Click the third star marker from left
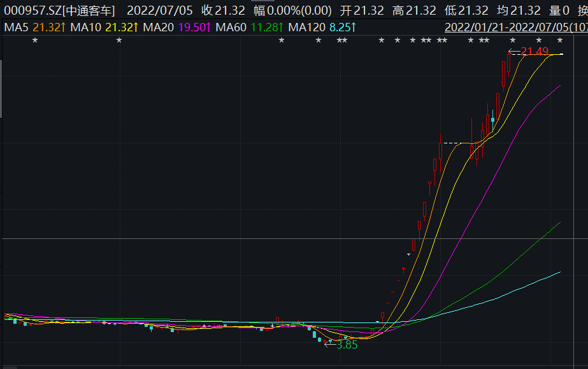Image resolution: width=588 pixels, height=369 pixels. click(x=282, y=41)
